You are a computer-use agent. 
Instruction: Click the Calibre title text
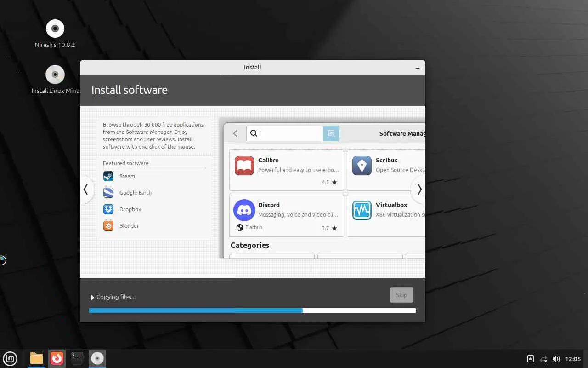(x=268, y=160)
